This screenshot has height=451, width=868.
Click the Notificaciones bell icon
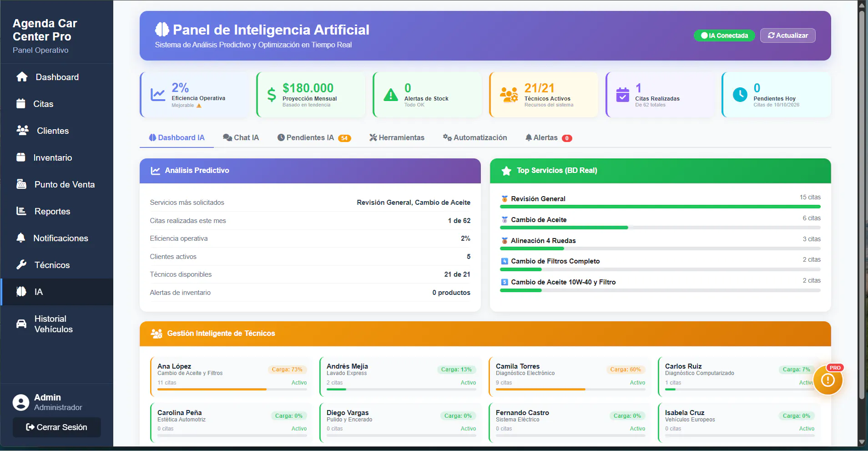21,238
